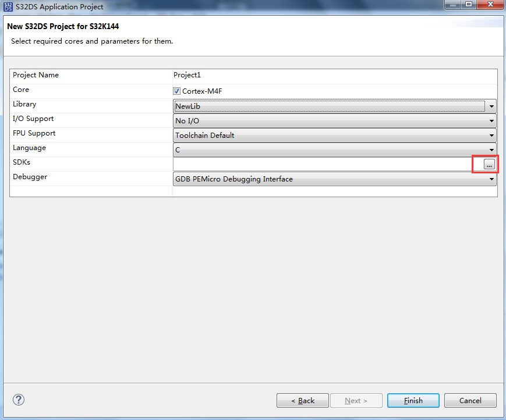Click the S32DS application icon in title bar
This screenshot has height=420, width=506.
8,7
